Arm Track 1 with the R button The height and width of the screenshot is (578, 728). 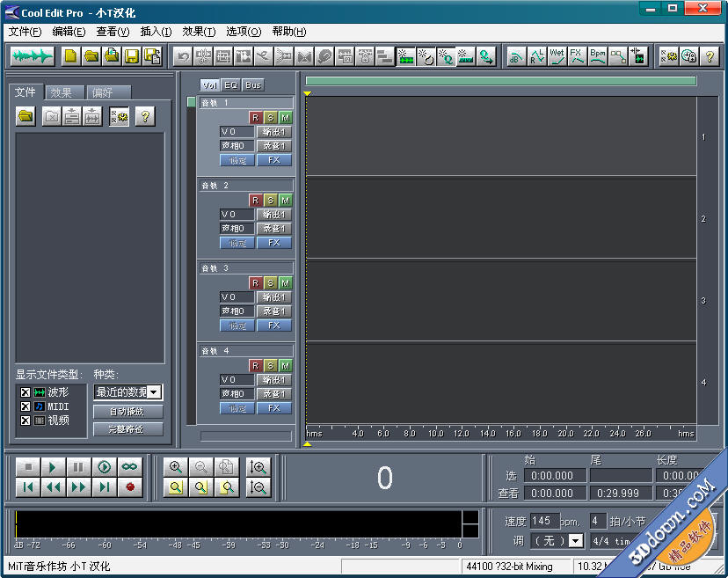tap(255, 118)
